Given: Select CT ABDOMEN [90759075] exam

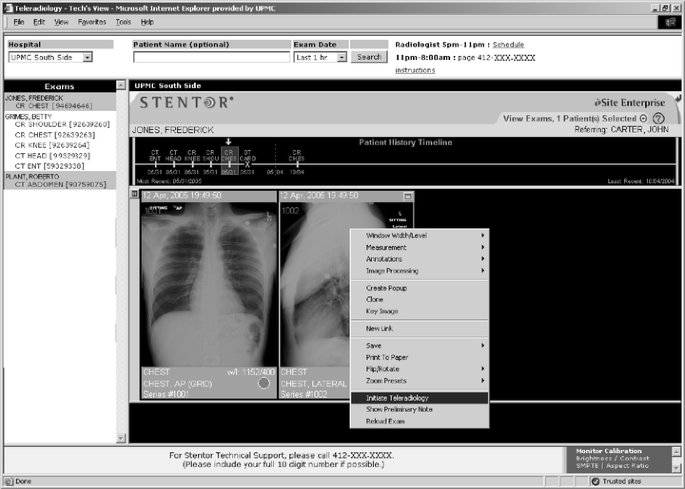Looking at the screenshot, I should click(x=60, y=184).
